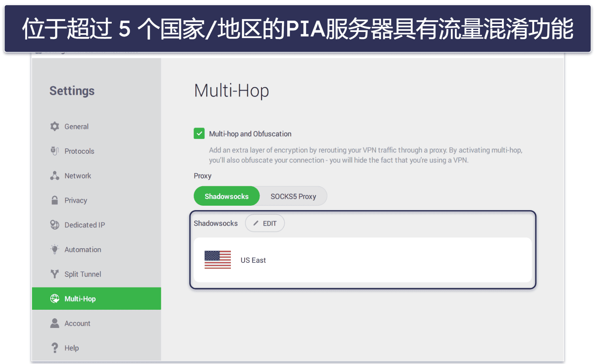Select the Shadowsocks proxy option

point(226,196)
